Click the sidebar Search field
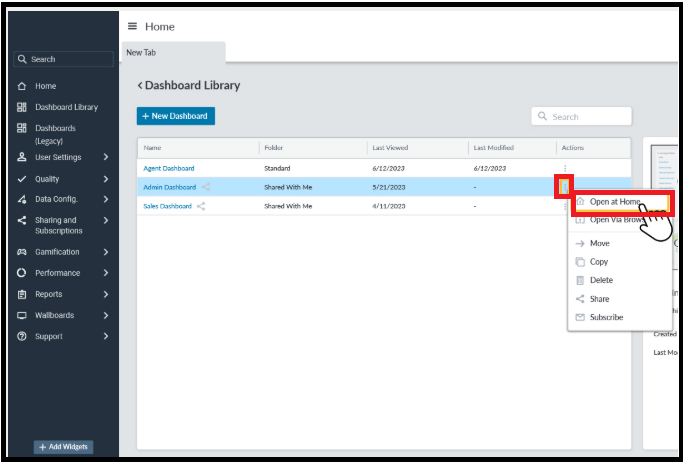 pyautogui.click(x=64, y=59)
